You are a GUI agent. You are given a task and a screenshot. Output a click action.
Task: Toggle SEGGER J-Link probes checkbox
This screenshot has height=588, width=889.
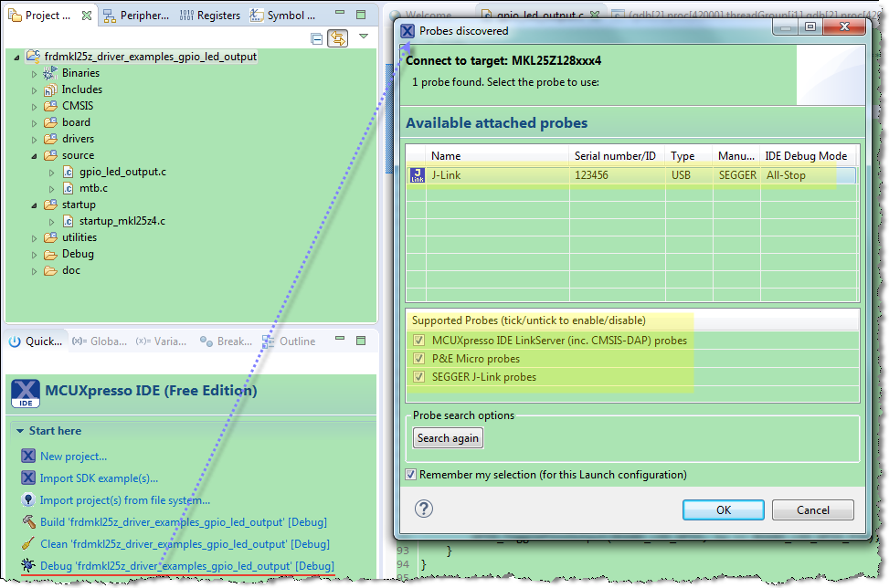[419, 377]
